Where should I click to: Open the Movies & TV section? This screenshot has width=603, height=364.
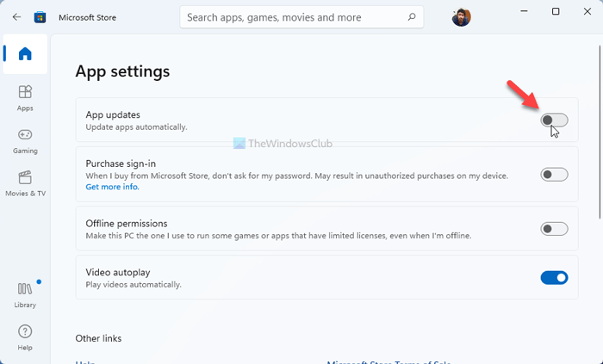[x=25, y=183]
